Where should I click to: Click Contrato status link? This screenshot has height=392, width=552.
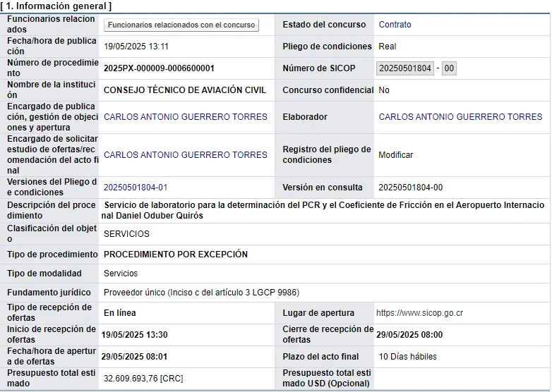pos(395,25)
